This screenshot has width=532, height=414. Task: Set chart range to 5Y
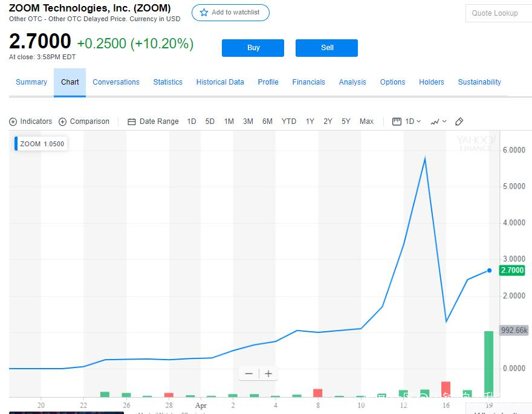click(x=346, y=121)
